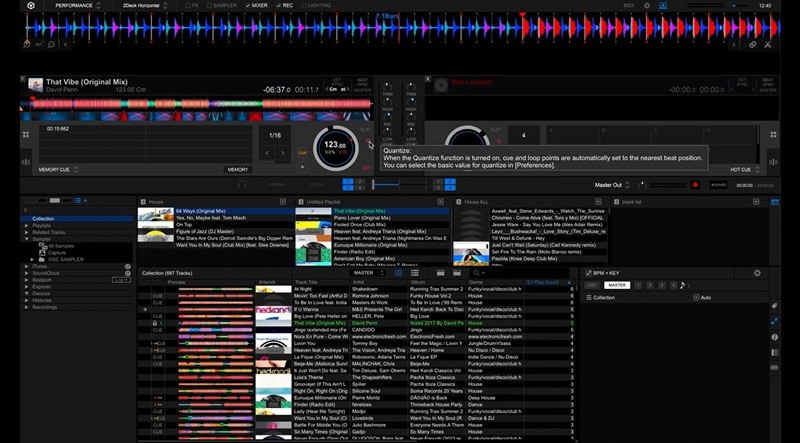Select OSC SAMPLER folder
This screenshot has height=443, width=800.
tap(66, 259)
